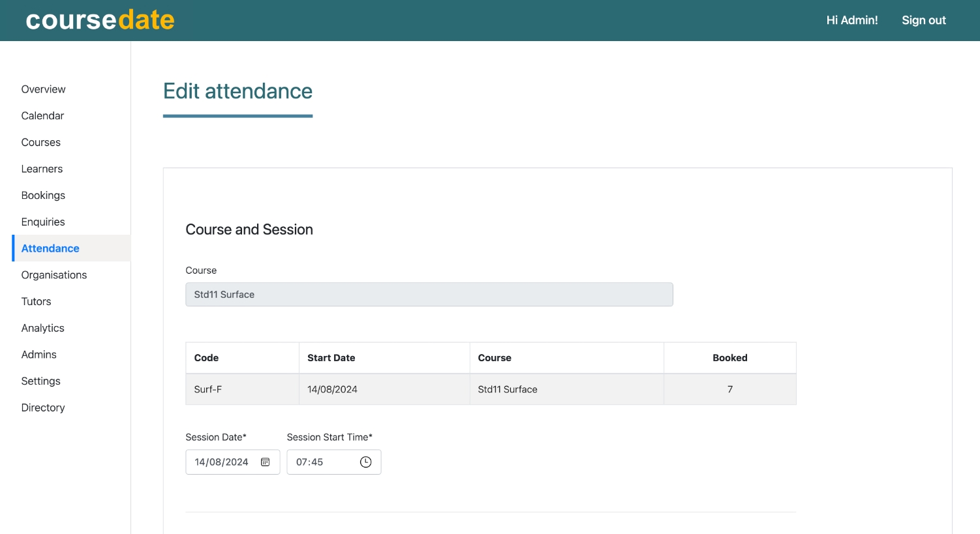Open Settings in the sidebar

click(x=40, y=381)
